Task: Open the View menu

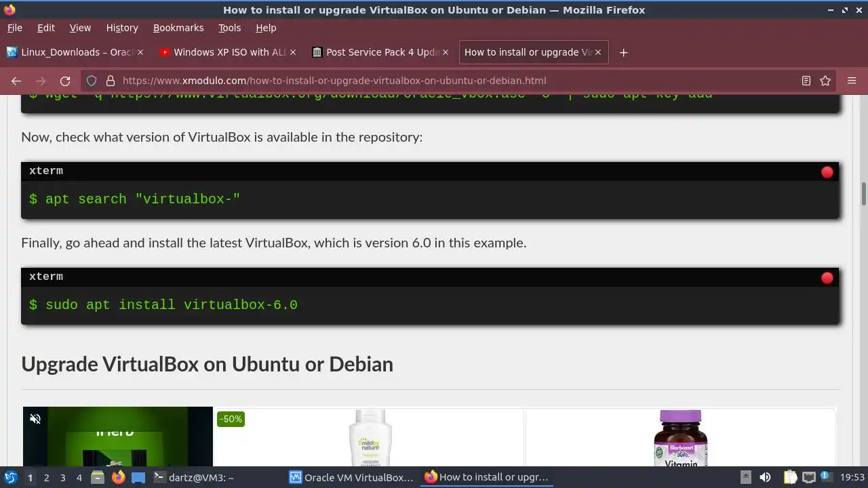Action: point(80,28)
